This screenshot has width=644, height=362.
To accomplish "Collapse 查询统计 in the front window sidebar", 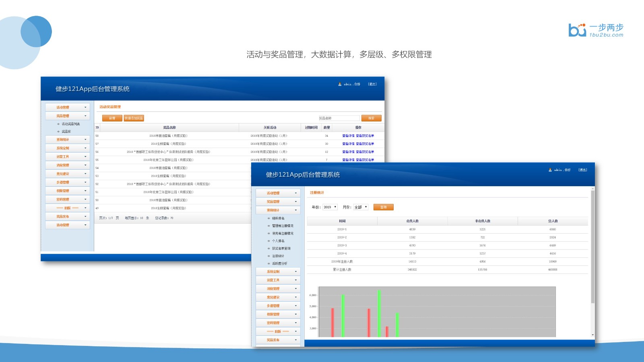I will click(278, 210).
